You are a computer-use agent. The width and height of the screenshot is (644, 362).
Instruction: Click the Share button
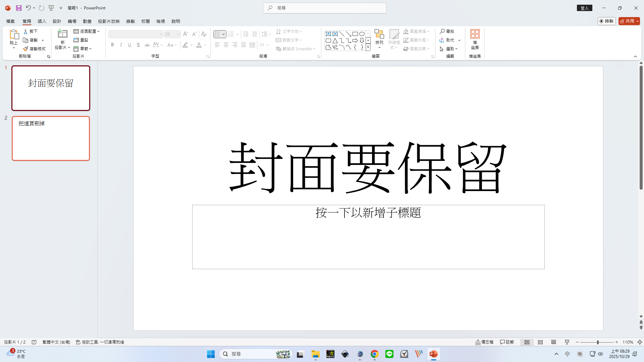[x=627, y=21]
